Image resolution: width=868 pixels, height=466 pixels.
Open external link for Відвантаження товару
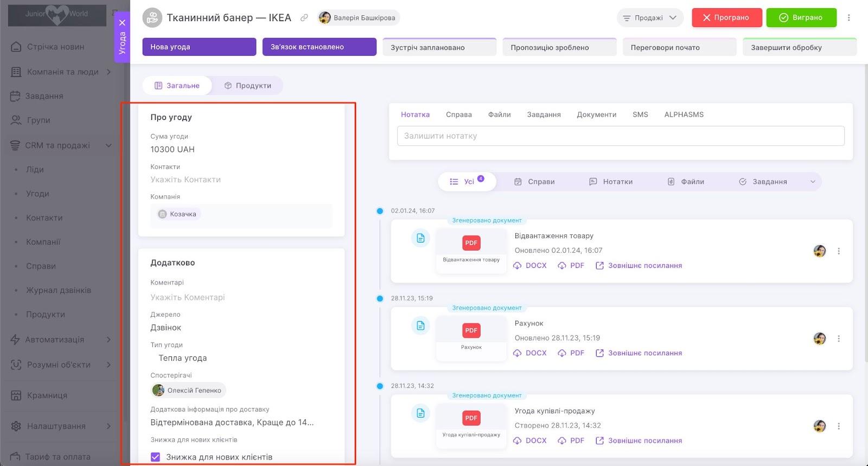639,266
